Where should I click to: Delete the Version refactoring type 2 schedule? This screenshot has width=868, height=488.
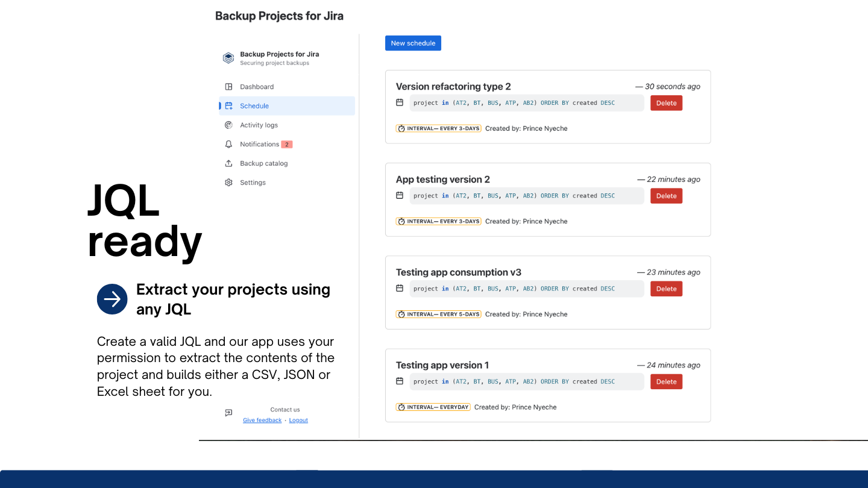(666, 103)
